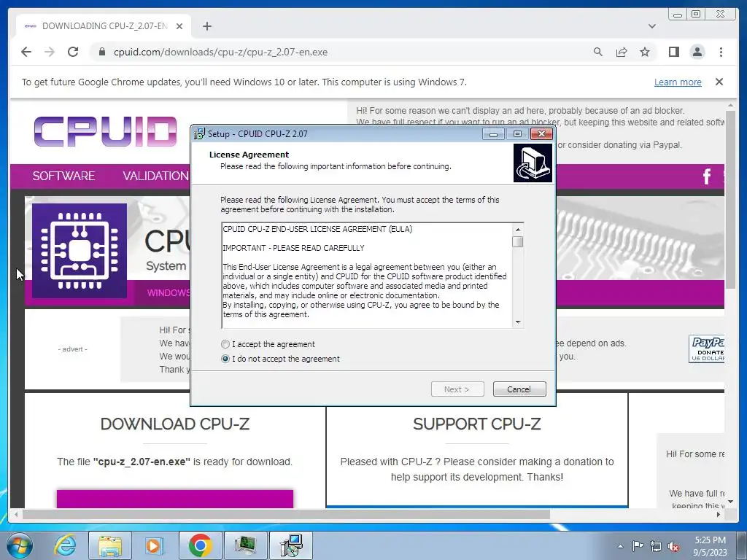The height and width of the screenshot is (560, 747).
Task: Click the purple download button under DOWNLOAD CPU-Z
Action: (x=175, y=499)
